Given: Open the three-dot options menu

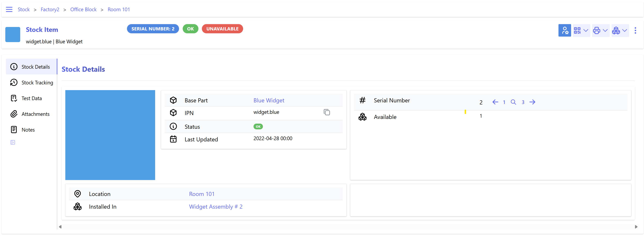Looking at the screenshot, I should click(x=635, y=30).
